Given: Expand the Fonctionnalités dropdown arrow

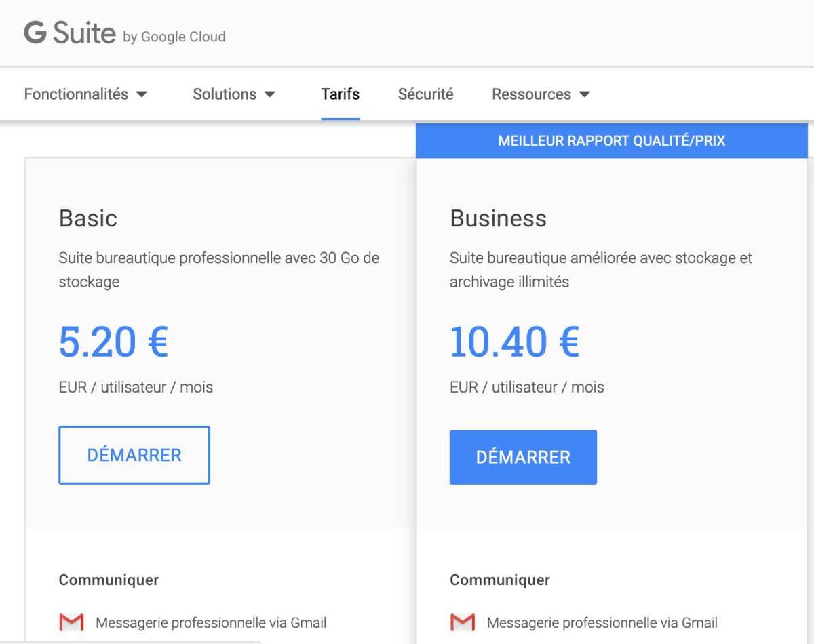Looking at the screenshot, I should coord(142,94).
